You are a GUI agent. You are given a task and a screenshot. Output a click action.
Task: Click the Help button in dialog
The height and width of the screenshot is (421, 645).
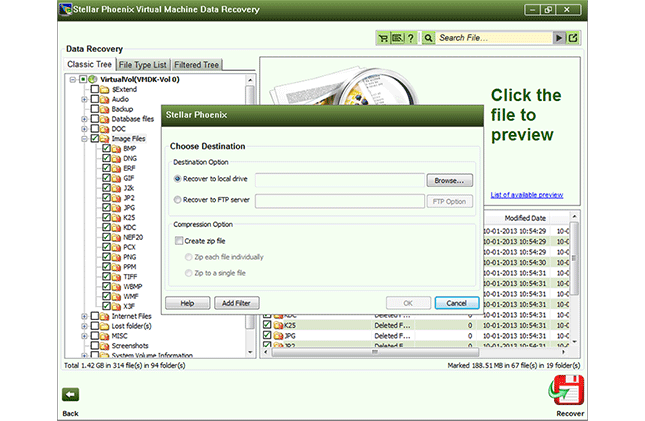tap(188, 303)
